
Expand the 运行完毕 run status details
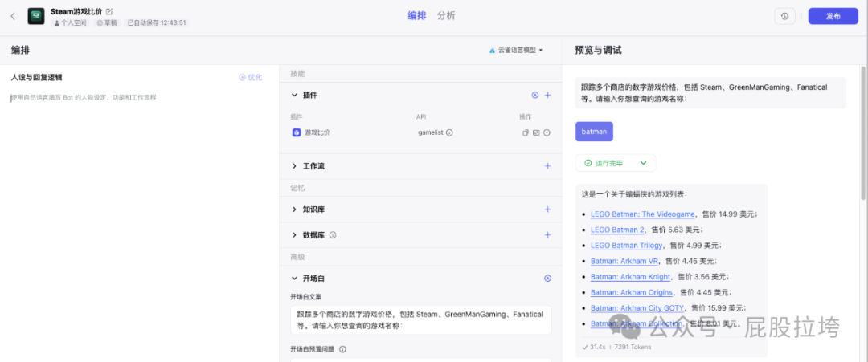coord(643,163)
